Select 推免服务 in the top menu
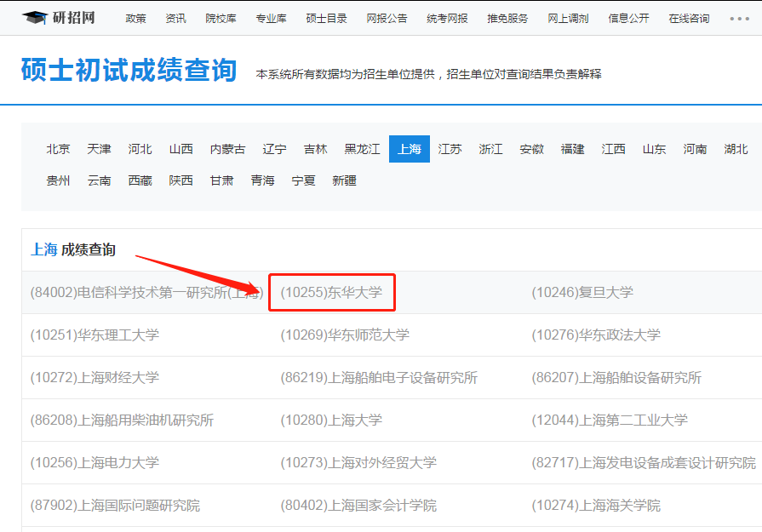Viewport: 762px width, 532px height. click(x=507, y=19)
